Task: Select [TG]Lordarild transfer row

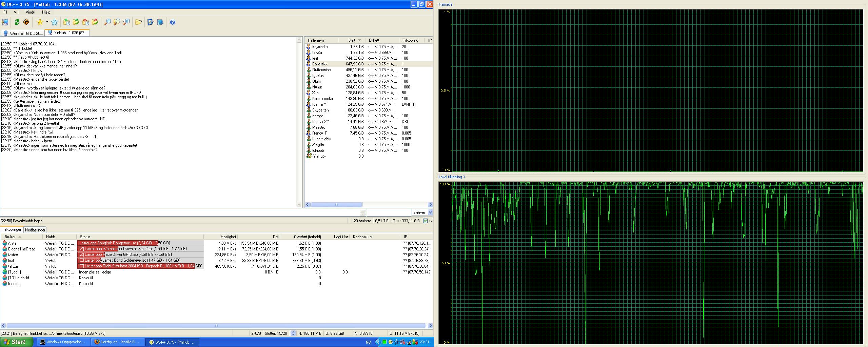Action: pos(216,278)
